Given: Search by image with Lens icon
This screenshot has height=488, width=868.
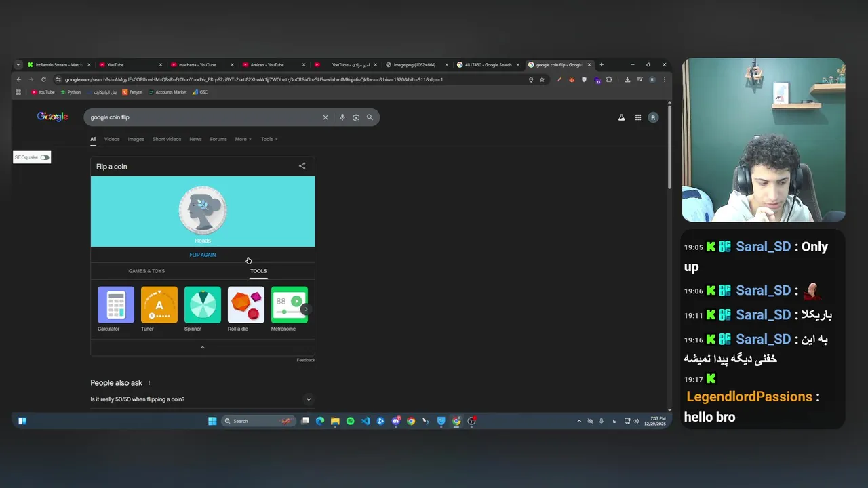Looking at the screenshot, I should coord(356,117).
